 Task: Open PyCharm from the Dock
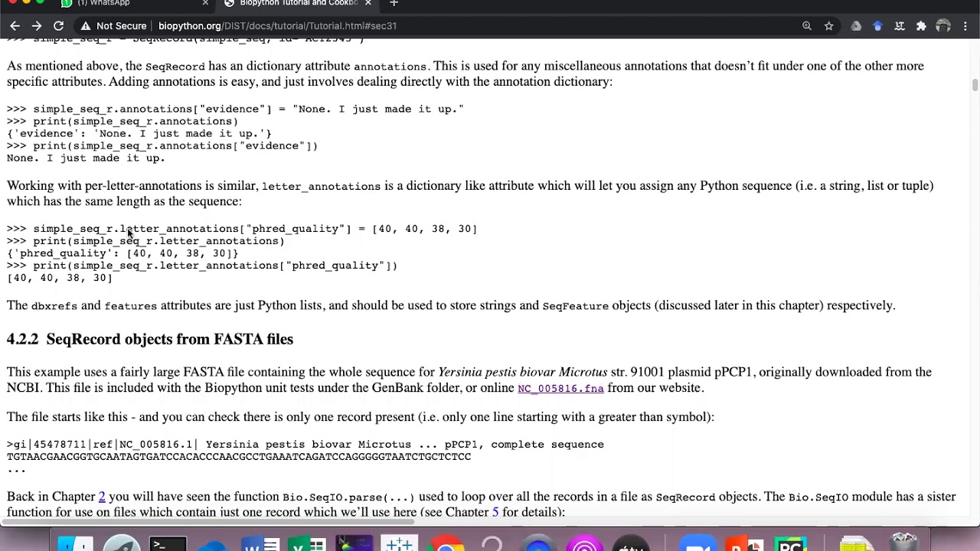789,543
